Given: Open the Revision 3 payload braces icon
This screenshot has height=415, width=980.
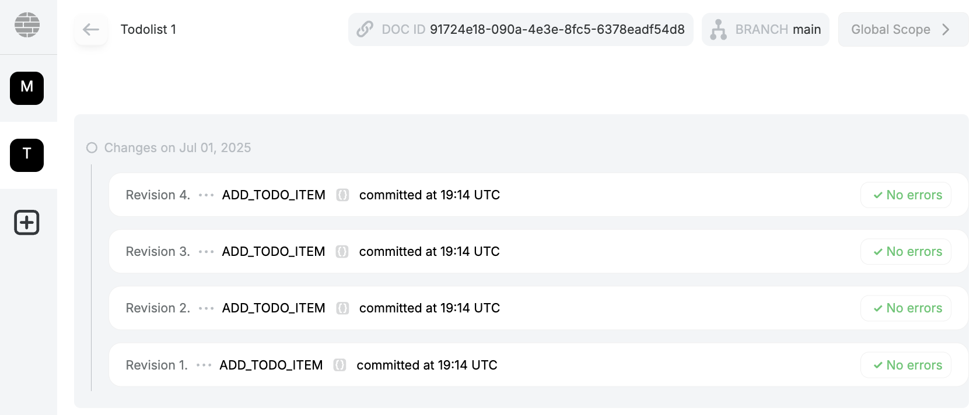Looking at the screenshot, I should click(342, 252).
